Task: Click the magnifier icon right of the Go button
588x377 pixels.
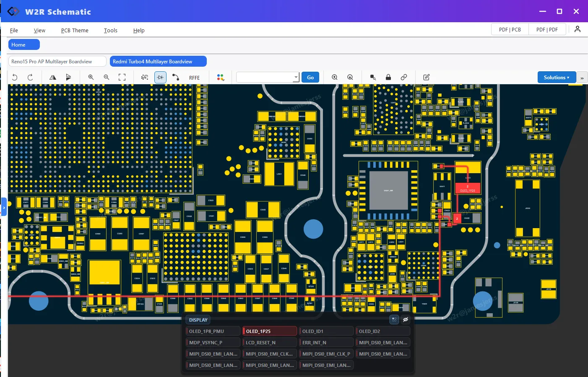Action: point(335,77)
